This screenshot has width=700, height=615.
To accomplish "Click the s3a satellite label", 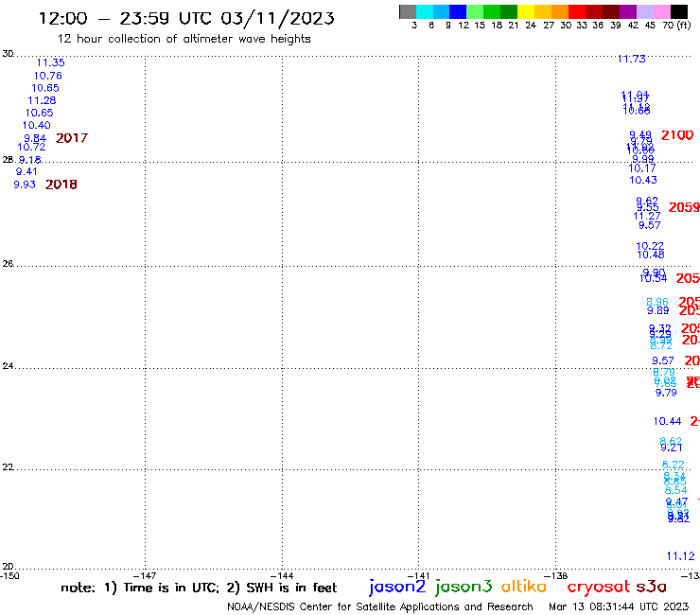I will point(651,587).
